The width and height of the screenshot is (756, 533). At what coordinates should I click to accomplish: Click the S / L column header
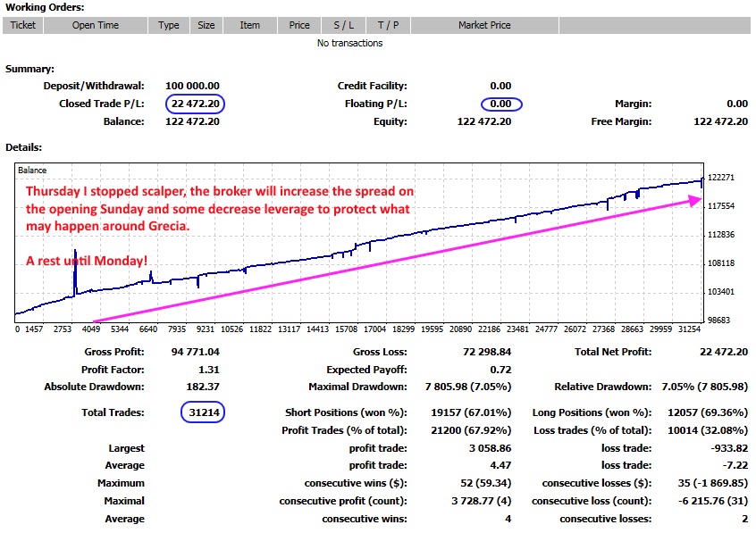344,26
